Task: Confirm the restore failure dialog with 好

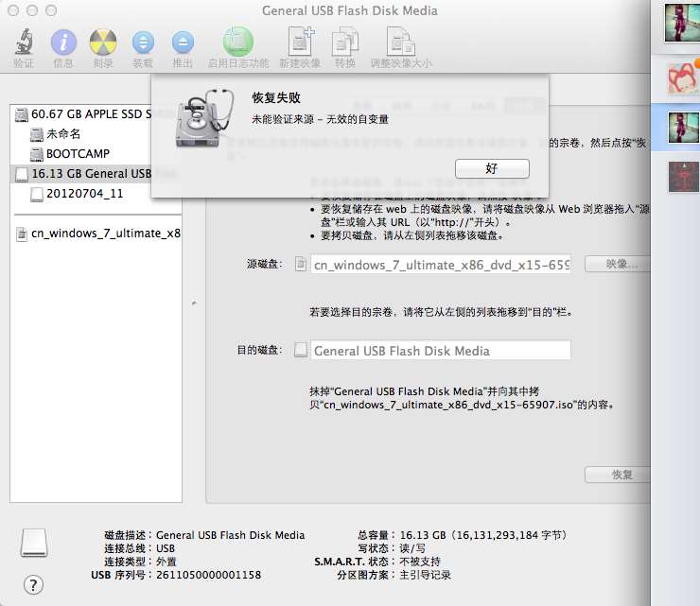Action: tap(492, 168)
